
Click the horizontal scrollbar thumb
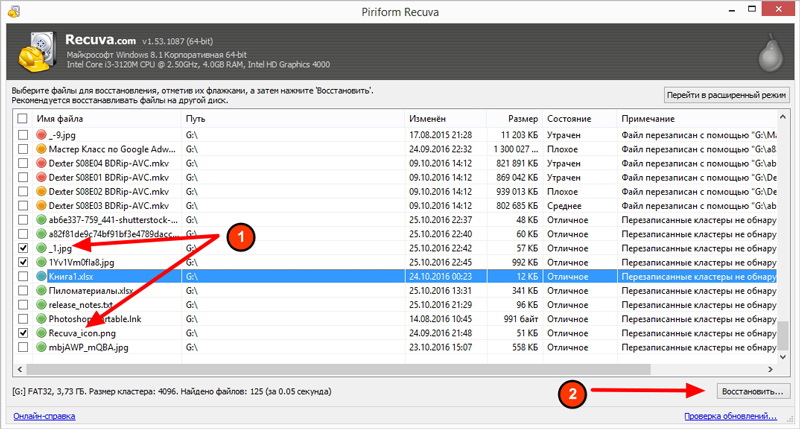[x=338, y=369]
